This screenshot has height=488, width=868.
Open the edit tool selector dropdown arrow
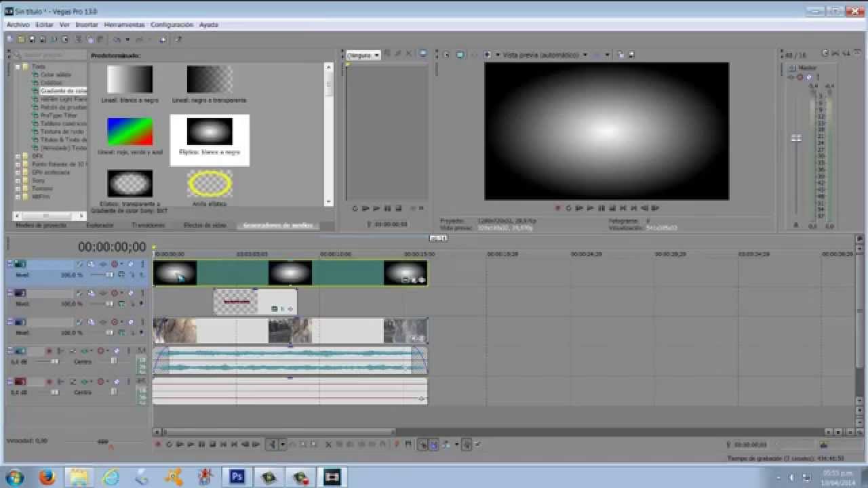coord(283,445)
